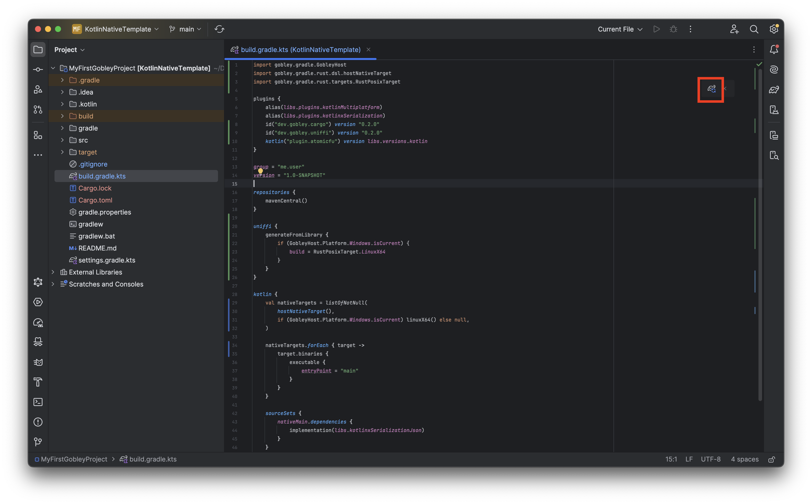Open the main branch dropdown
Viewport: 812px width, 504px height.
185,29
